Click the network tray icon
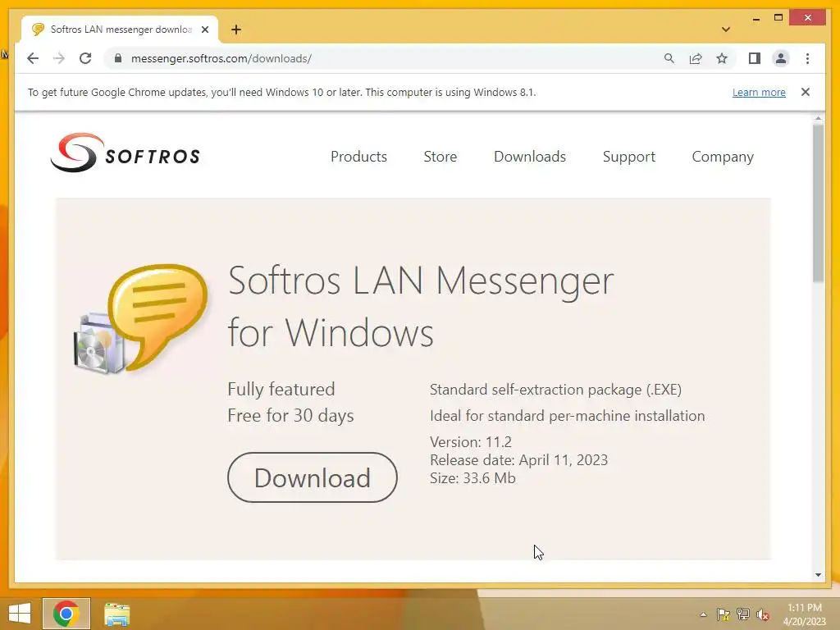 point(743,614)
